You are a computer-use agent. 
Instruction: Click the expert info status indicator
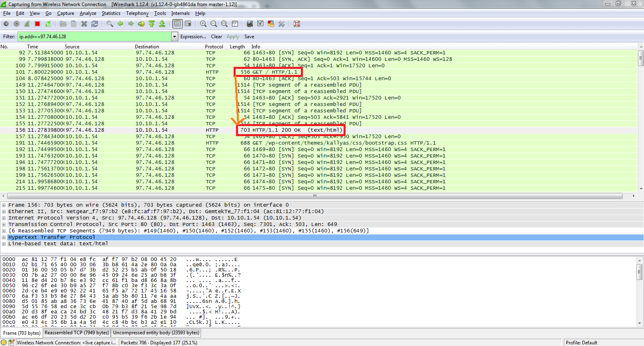[x=4, y=343]
